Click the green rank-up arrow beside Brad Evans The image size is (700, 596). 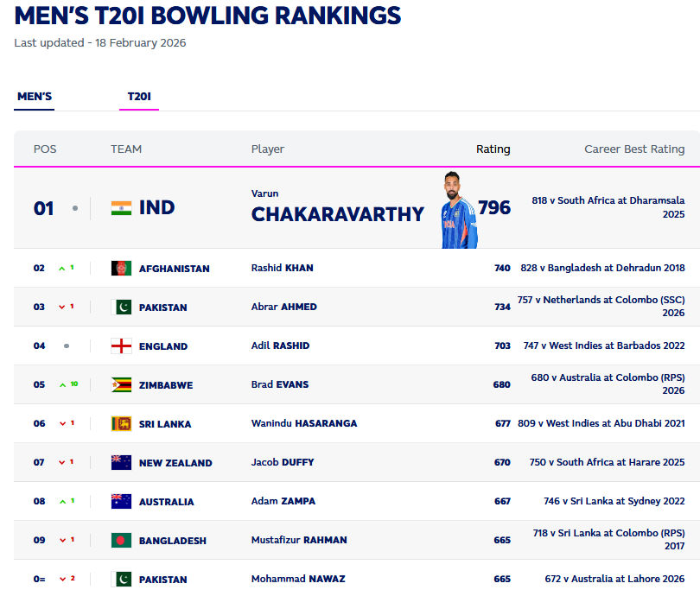pyautogui.click(x=64, y=384)
